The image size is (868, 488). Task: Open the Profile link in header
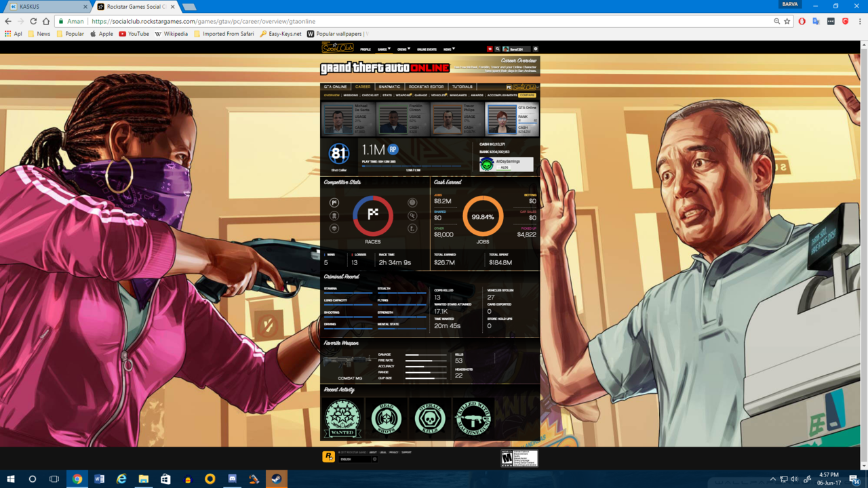pyautogui.click(x=366, y=49)
